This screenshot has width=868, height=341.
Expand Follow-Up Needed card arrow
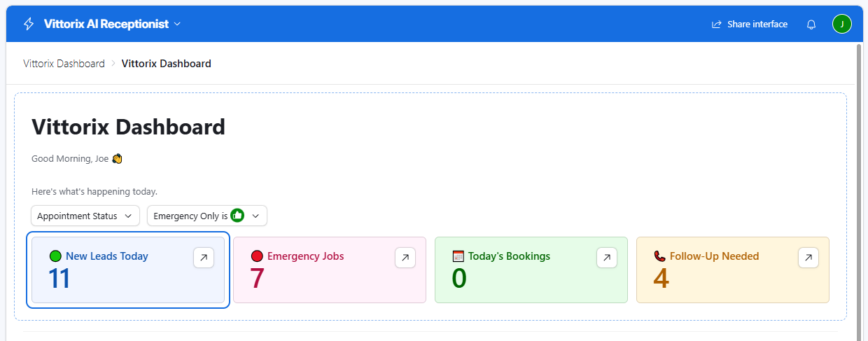(808, 258)
